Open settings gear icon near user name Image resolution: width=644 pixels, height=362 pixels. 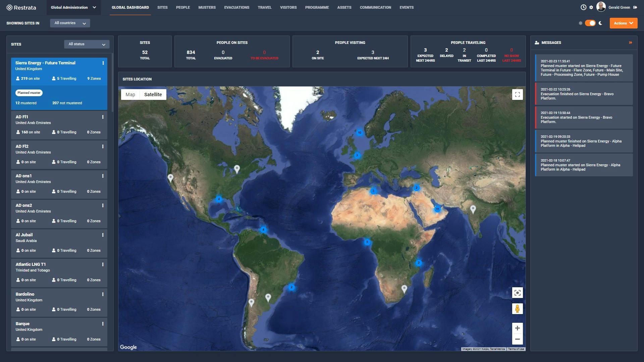(591, 7)
